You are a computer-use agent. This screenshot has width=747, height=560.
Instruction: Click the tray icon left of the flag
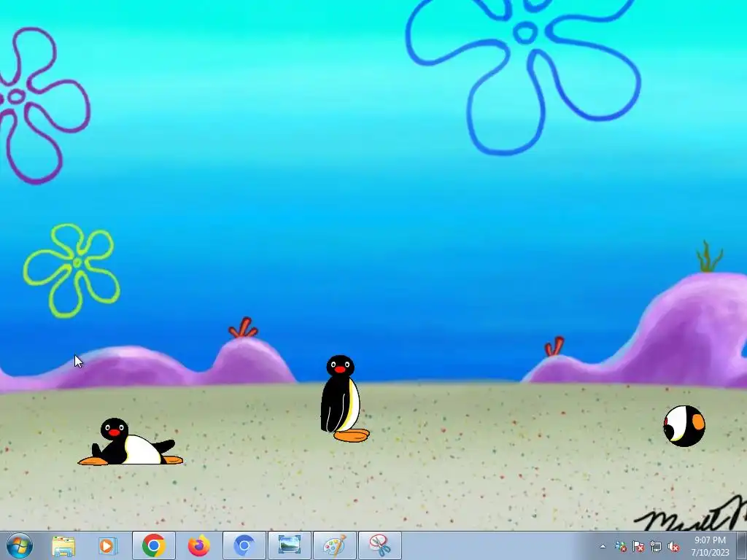620,546
